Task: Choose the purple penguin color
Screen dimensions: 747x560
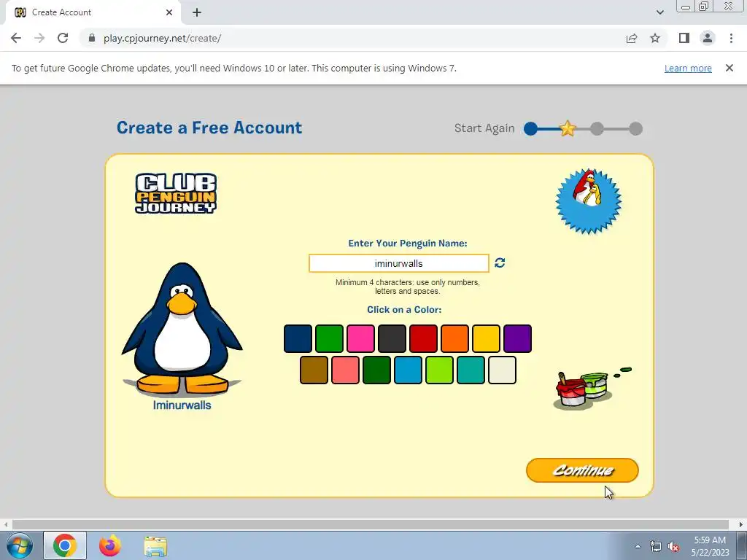Action: [517, 338]
